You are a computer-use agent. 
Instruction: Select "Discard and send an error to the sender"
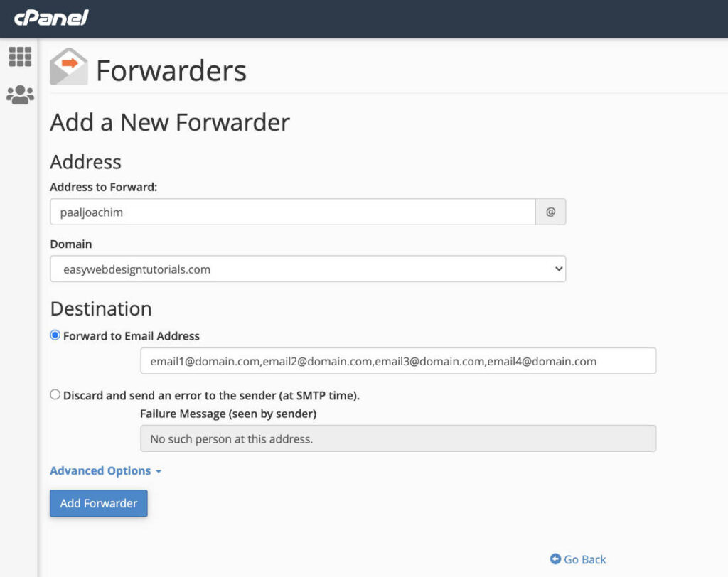(x=55, y=394)
